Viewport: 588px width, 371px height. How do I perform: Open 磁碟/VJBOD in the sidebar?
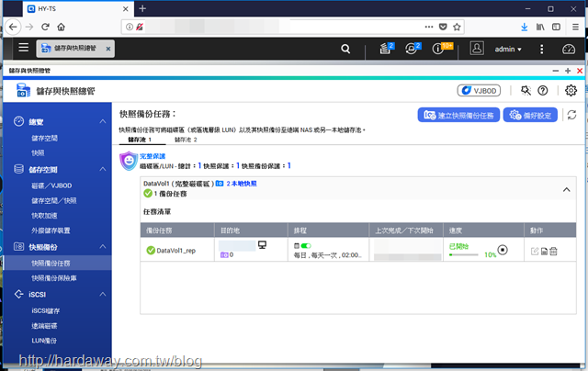51,185
